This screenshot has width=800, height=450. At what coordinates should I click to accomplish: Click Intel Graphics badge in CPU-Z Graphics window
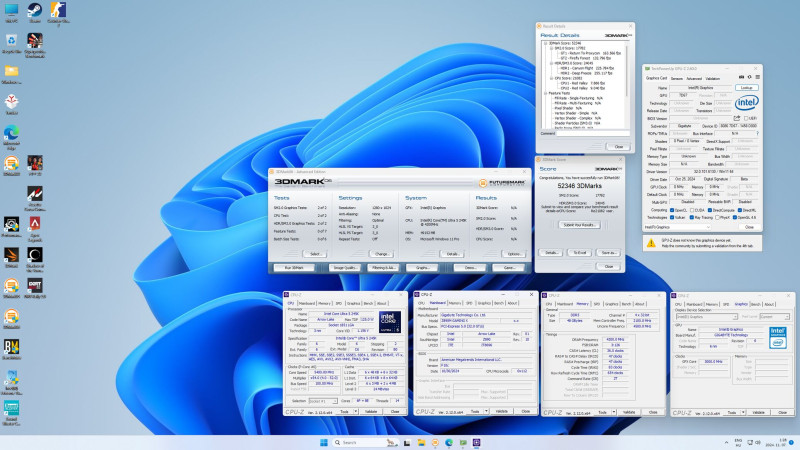pos(778,338)
